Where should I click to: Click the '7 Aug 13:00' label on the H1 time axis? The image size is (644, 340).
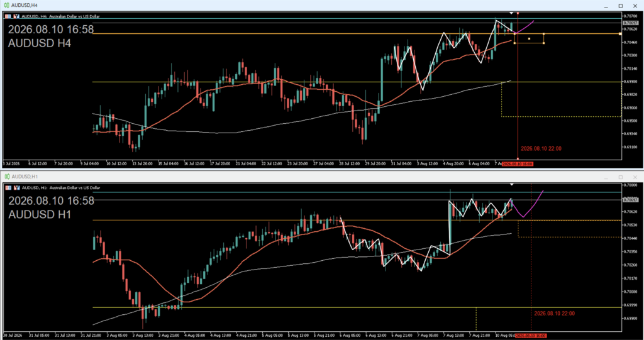coord(453,336)
